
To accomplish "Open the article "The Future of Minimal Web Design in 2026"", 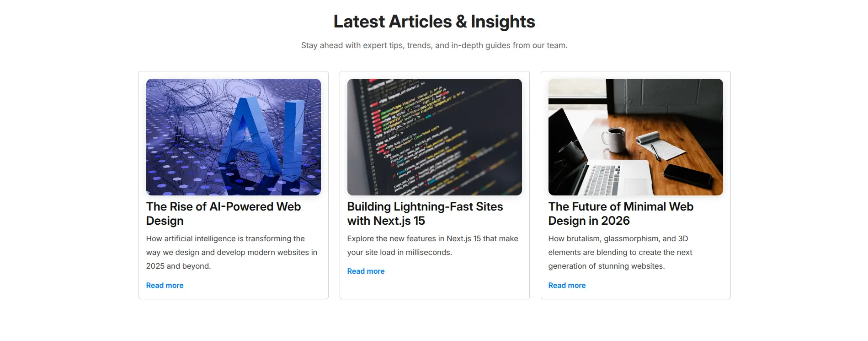I will click(620, 213).
